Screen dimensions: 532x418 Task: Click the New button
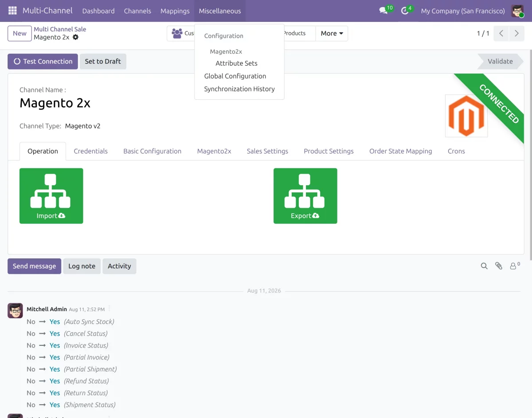20,33
